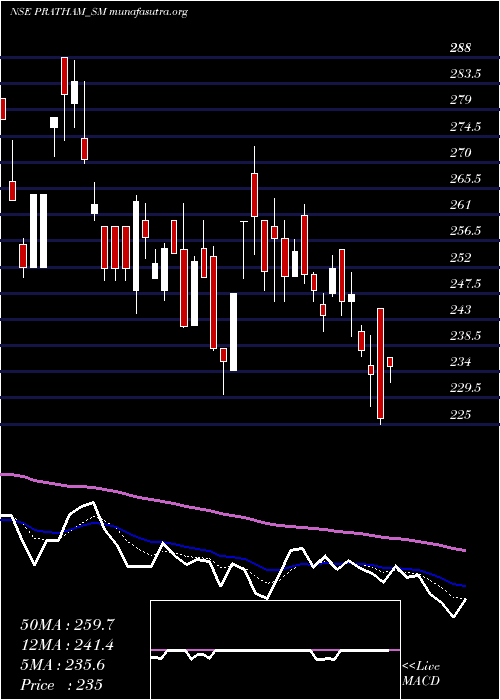Click the 12MA : 241.4 readout
Screen dimensions: 500x700
(x=67, y=645)
